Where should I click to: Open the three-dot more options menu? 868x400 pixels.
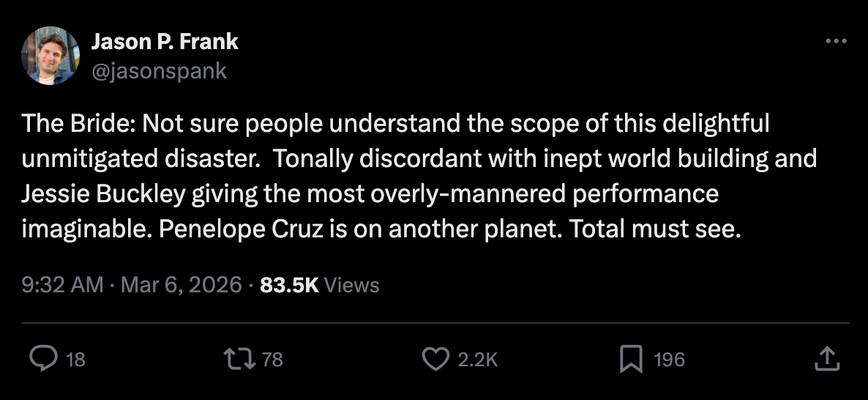835,42
